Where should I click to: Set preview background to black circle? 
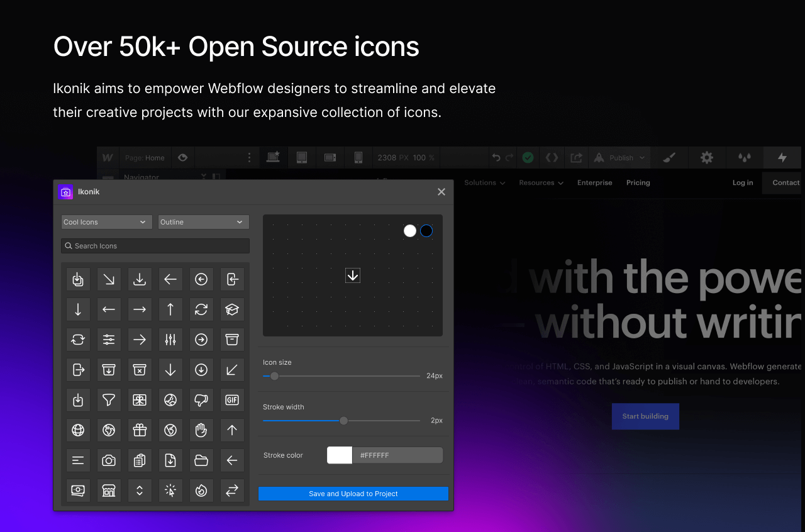(426, 231)
